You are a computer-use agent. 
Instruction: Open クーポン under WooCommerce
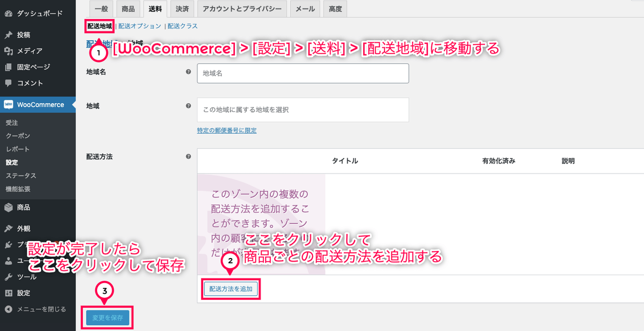18,136
